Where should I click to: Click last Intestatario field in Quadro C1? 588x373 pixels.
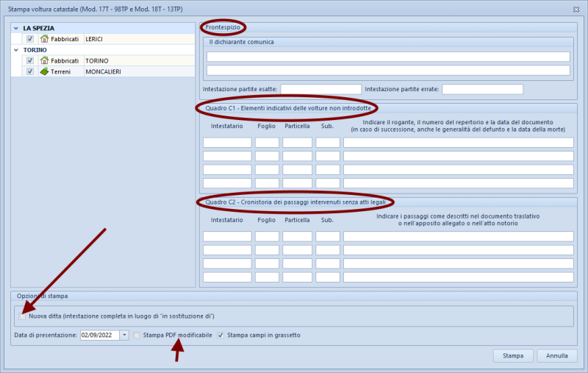point(227,183)
